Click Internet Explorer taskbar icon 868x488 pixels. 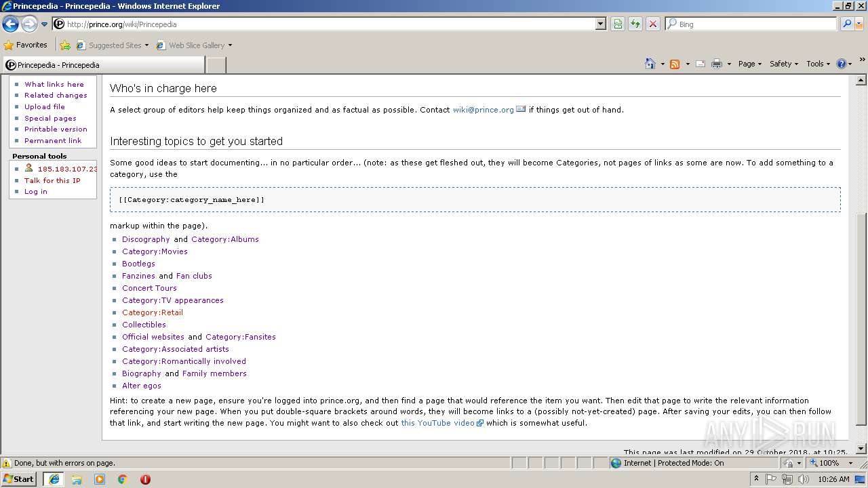click(x=54, y=479)
